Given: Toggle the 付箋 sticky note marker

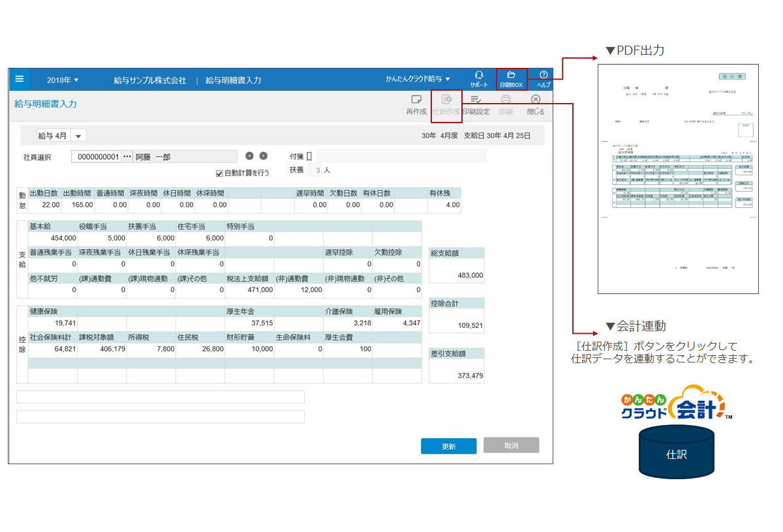Looking at the screenshot, I should point(309,156).
